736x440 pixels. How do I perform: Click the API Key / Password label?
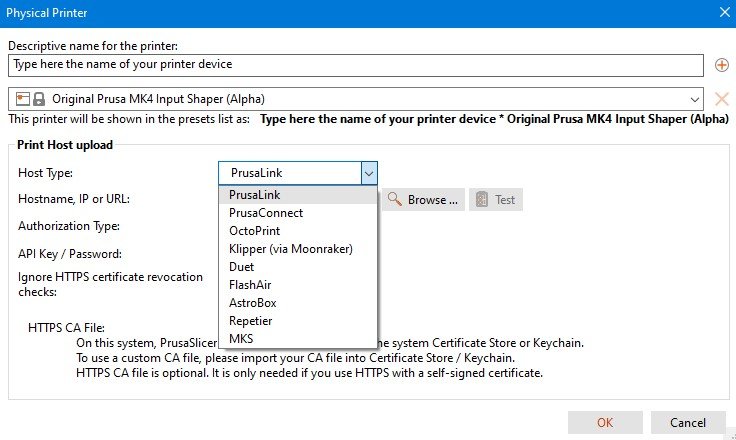coord(70,254)
